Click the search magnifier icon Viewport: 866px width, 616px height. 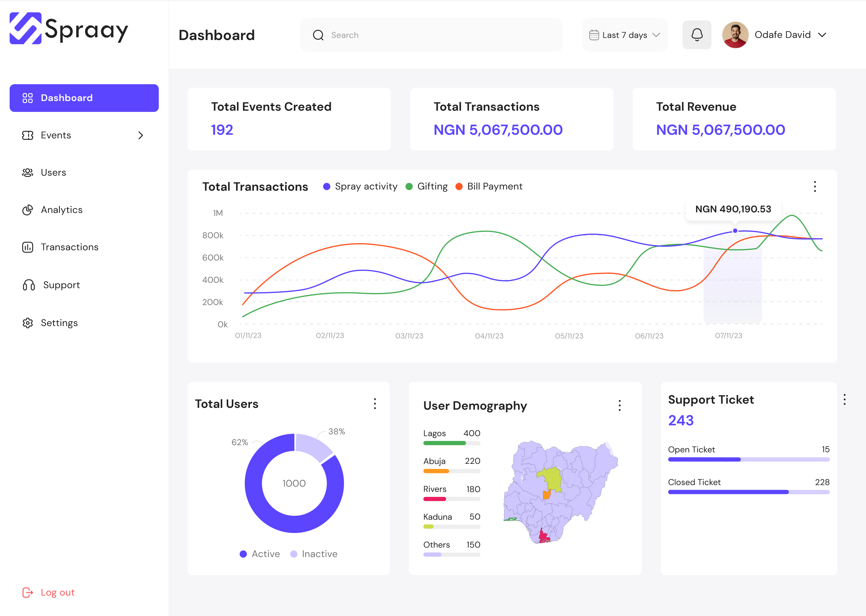click(318, 35)
